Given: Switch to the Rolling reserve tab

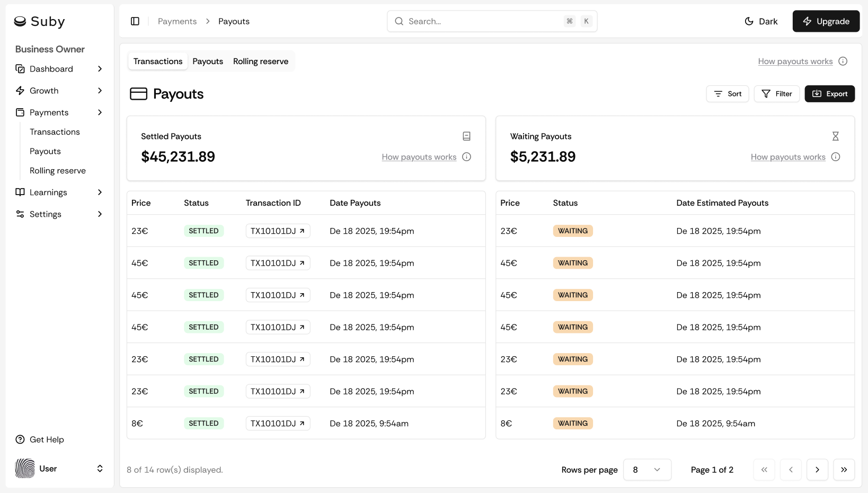Looking at the screenshot, I should tap(261, 61).
